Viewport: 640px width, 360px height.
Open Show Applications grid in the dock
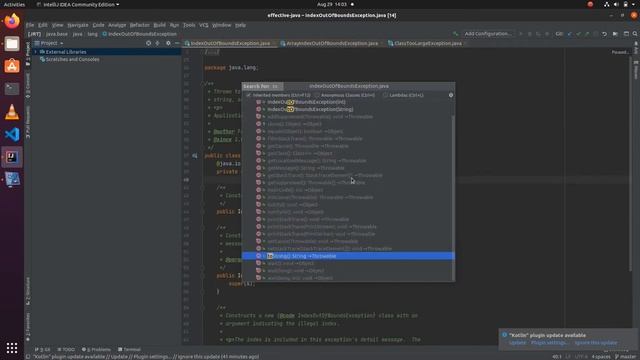[12, 348]
